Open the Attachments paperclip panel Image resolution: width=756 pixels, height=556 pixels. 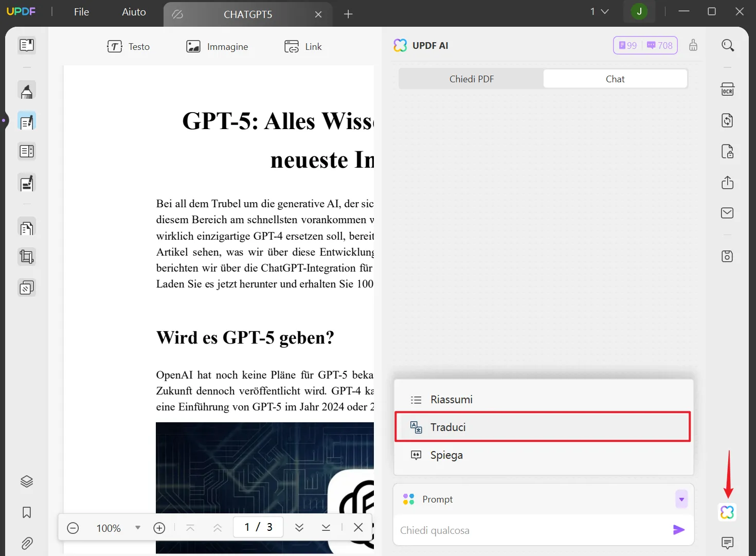tap(27, 543)
